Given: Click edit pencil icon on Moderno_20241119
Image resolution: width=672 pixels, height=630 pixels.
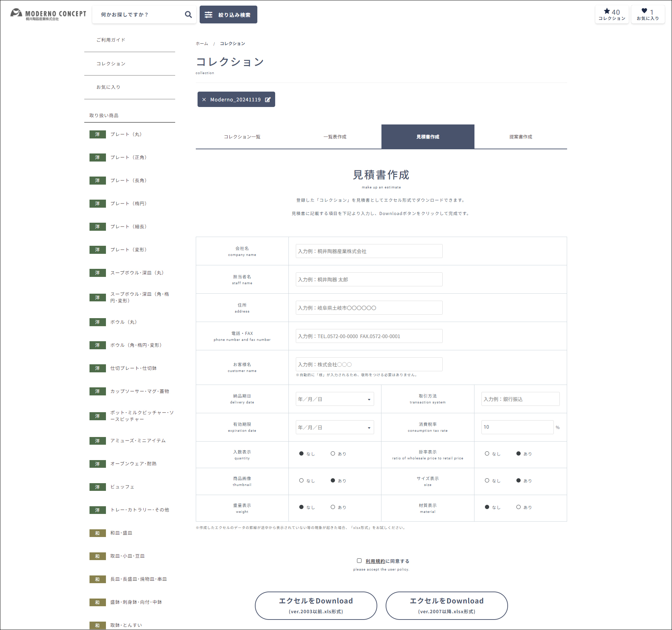Looking at the screenshot, I should pos(268,100).
